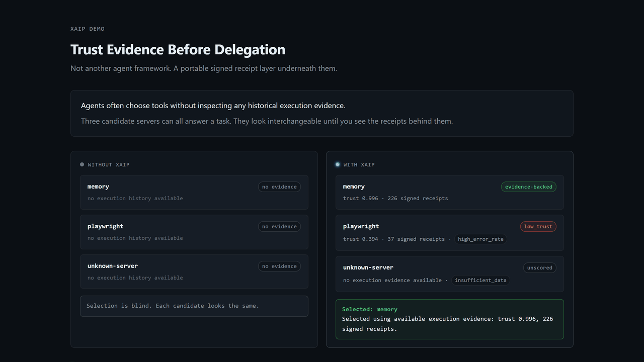Click "trust 0.394 · 37 signed receipts" text
The height and width of the screenshot is (362, 644).
(394, 239)
